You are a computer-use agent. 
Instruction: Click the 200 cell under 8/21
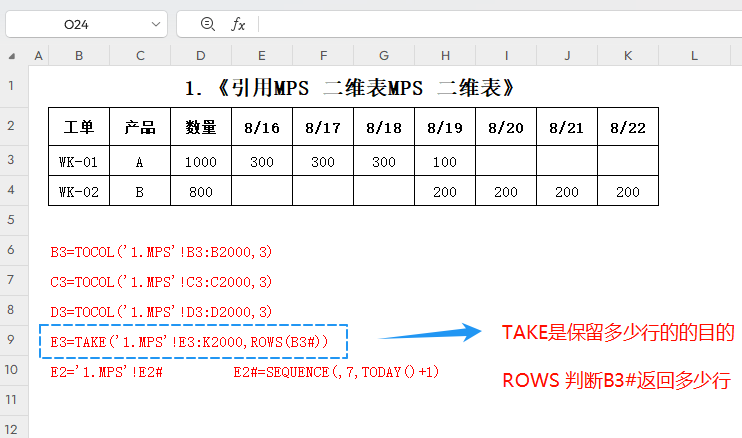pos(567,191)
